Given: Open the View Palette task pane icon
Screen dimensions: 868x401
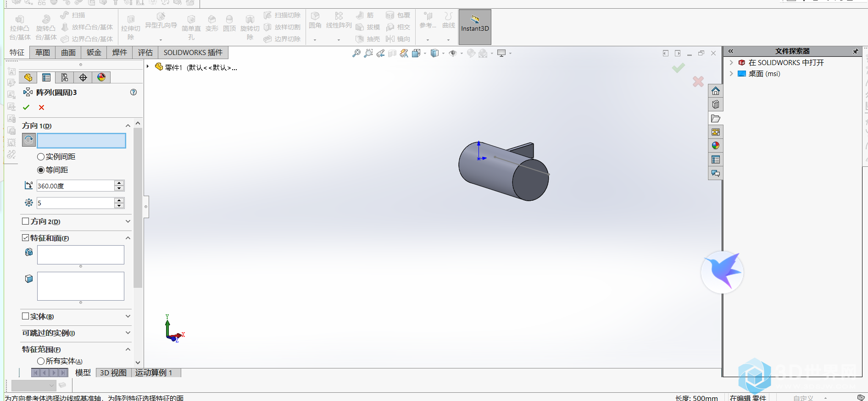Looking at the screenshot, I should (716, 132).
